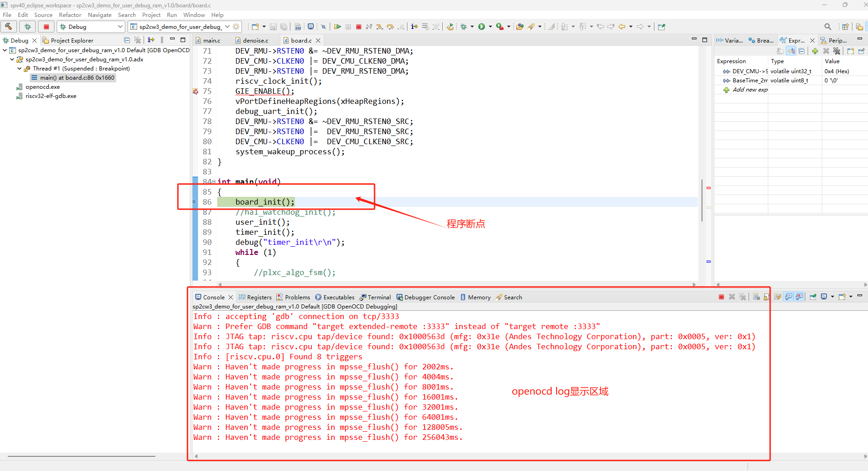The width and height of the screenshot is (868, 471).
Task: Open the Debug launch mode dropdown
Action: click(120, 27)
